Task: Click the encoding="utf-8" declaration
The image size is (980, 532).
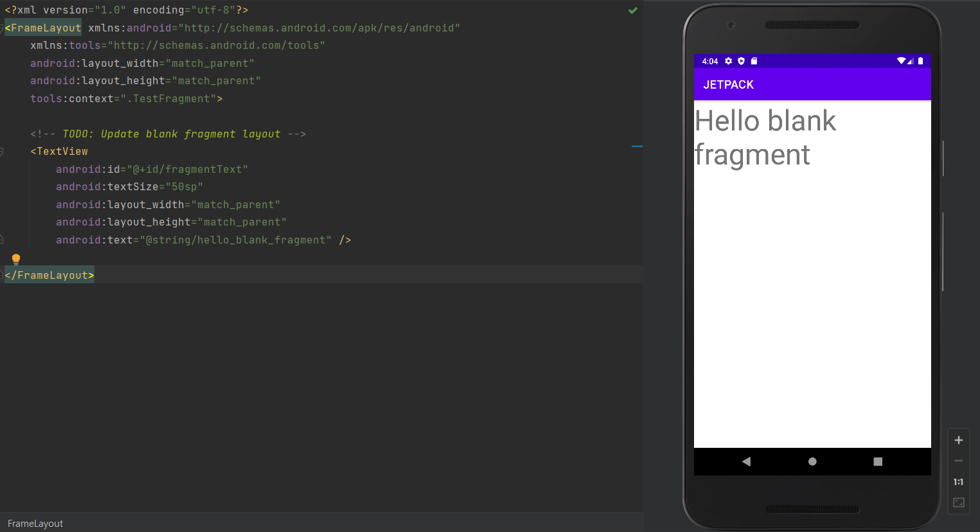Action: [x=184, y=10]
